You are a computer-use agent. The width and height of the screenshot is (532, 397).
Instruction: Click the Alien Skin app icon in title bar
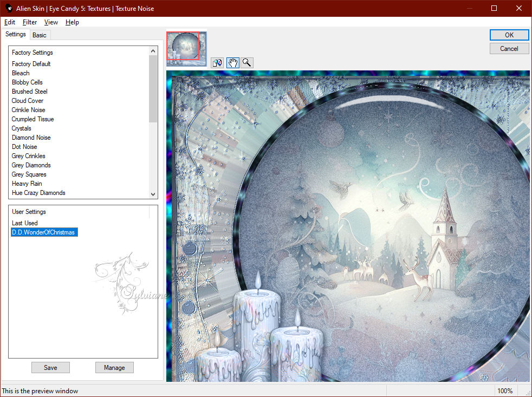tap(8, 8)
